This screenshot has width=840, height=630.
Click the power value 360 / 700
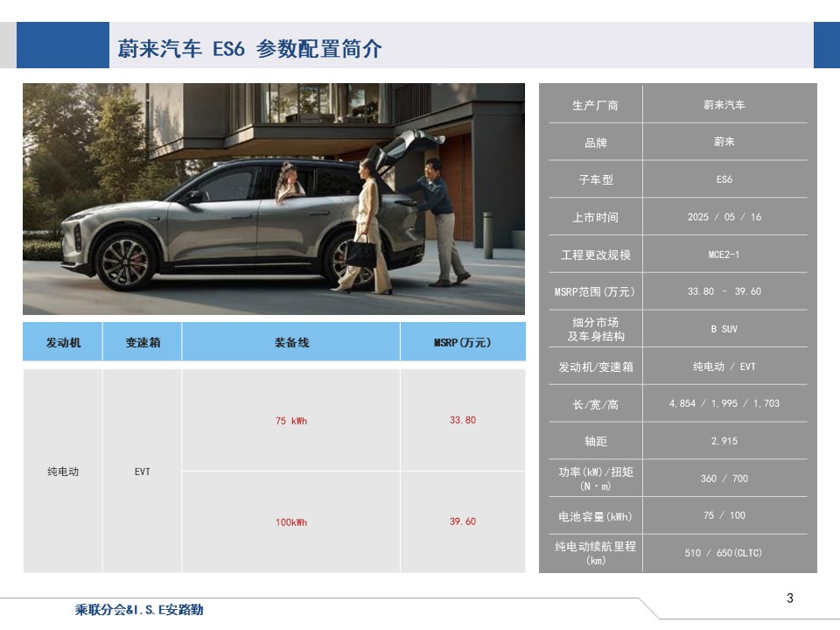[x=724, y=479]
